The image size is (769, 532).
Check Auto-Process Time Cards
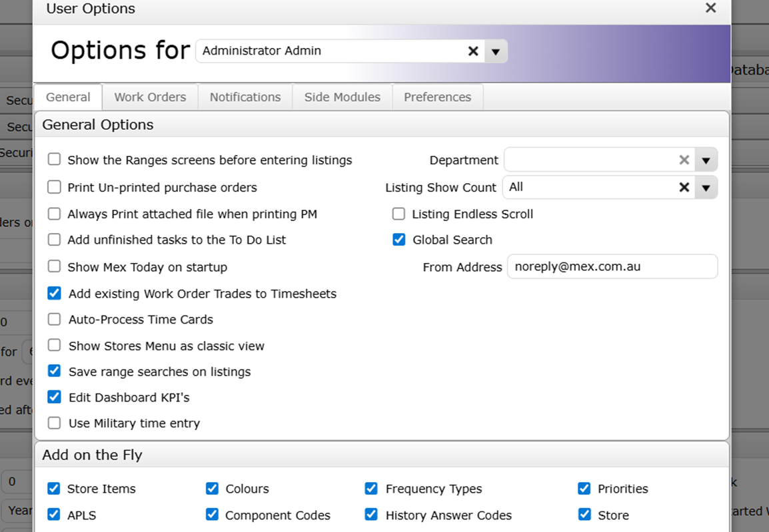[55, 320]
